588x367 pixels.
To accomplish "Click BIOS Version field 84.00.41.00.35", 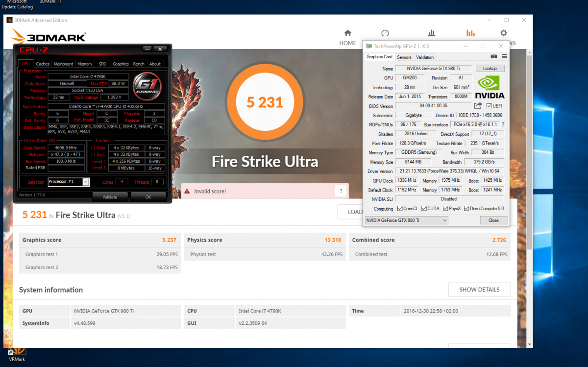I will [x=434, y=106].
